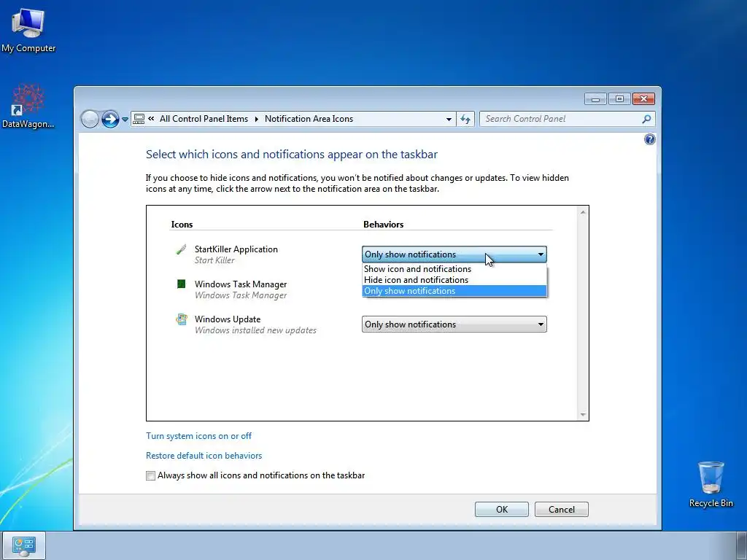Click Restore default icon behaviors link
Image resolution: width=747 pixels, height=560 pixels.
tap(204, 456)
